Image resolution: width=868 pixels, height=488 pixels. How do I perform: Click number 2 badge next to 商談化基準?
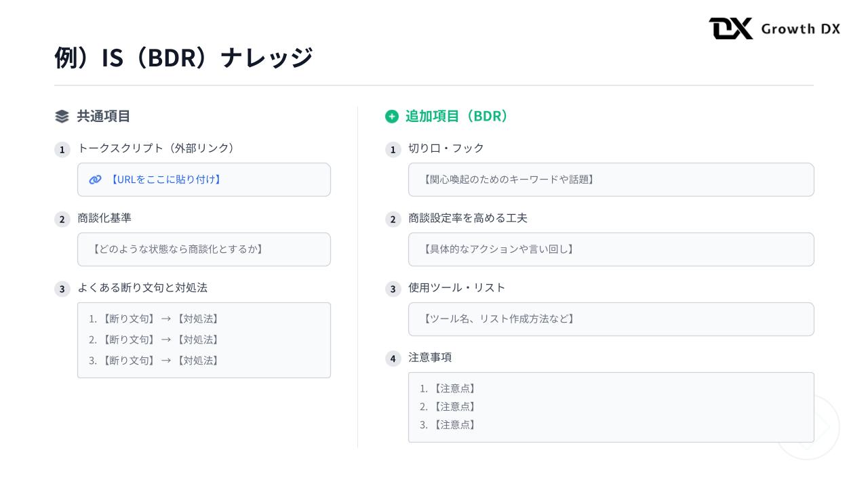[62, 220]
